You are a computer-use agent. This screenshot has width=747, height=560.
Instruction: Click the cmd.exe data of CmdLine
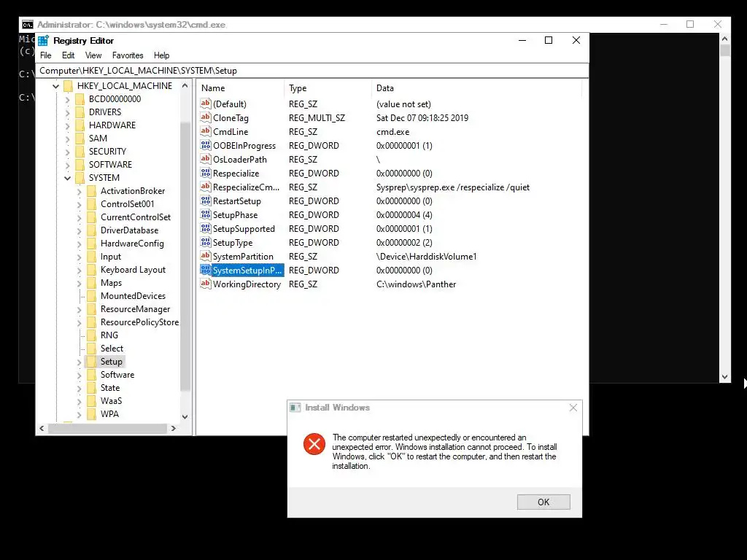392,132
